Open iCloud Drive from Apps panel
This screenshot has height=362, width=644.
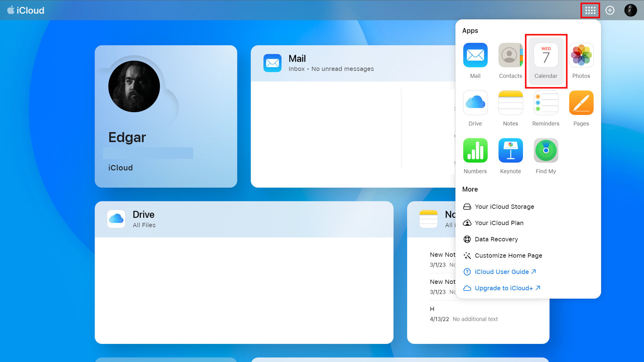[475, 103]
